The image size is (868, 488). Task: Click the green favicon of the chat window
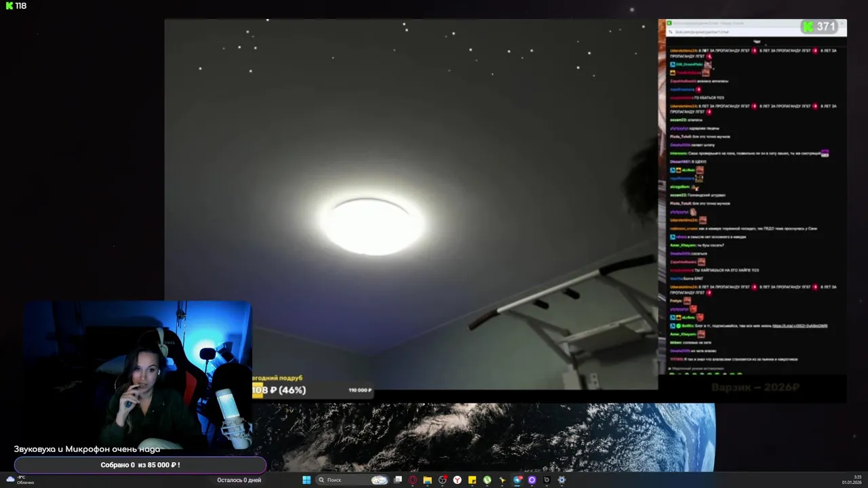[x=669, y=23]
